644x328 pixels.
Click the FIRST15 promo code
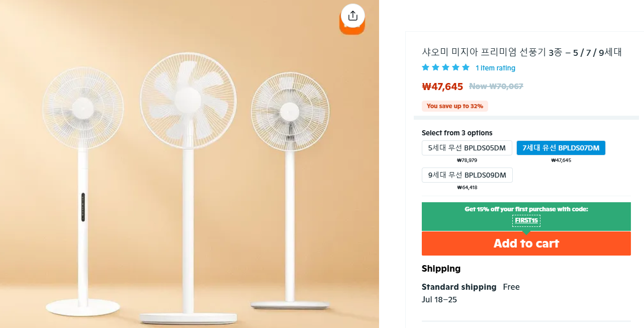point(526,220)
